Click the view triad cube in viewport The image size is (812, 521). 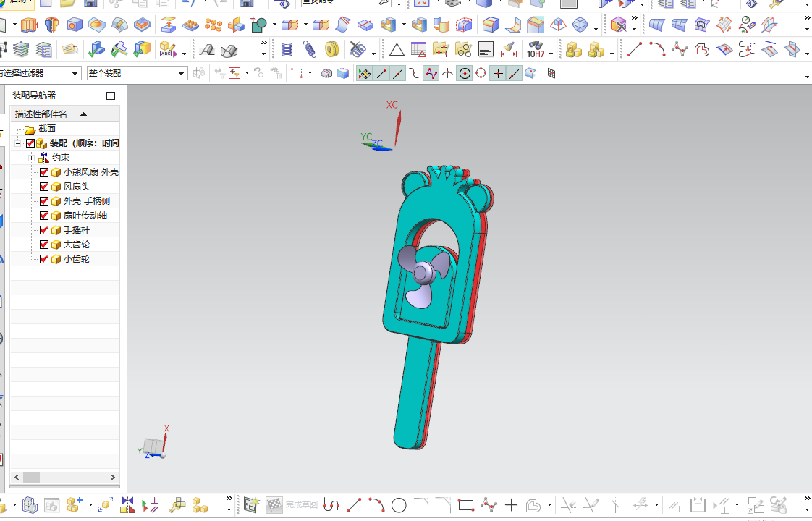click(153, 447)
